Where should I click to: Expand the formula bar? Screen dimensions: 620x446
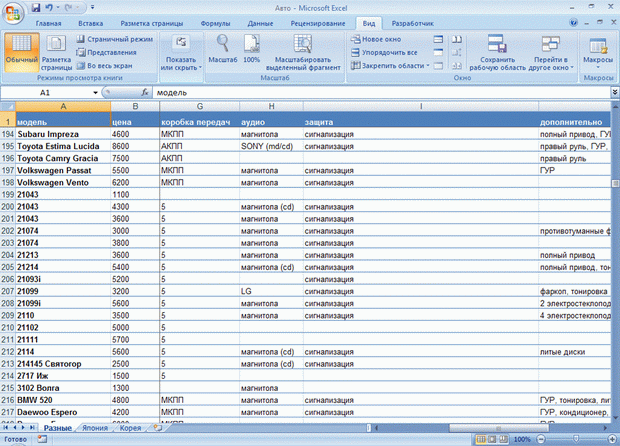point(615,92)
